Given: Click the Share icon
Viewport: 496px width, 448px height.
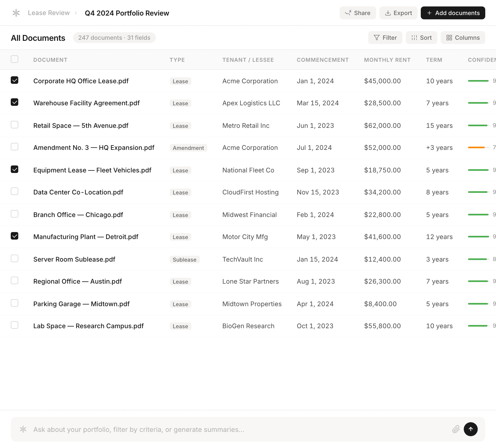Looking at the screenshot, I should coord(349,13).
